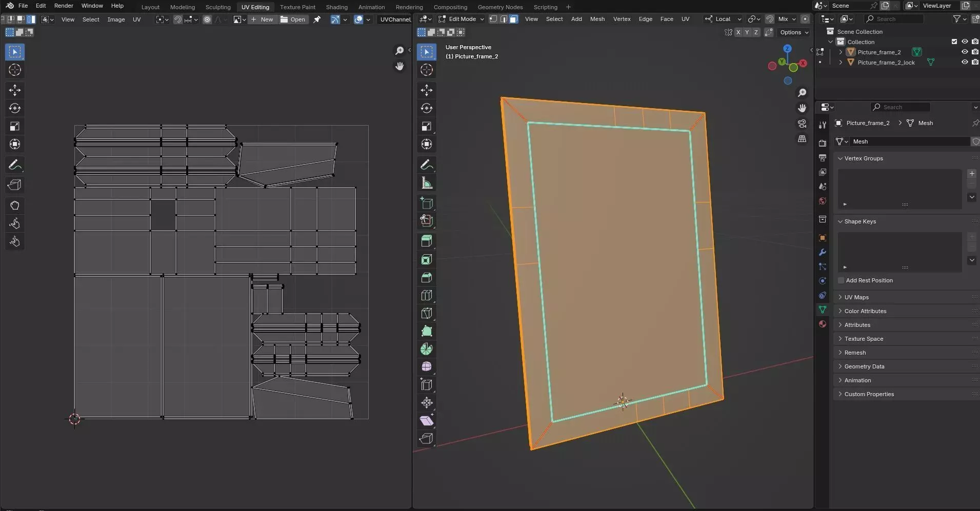The height and width of the screenshot is (511, 980).
Task: Select the Extrude Region tool in 3D viewport
Action: tap(427, 241)
